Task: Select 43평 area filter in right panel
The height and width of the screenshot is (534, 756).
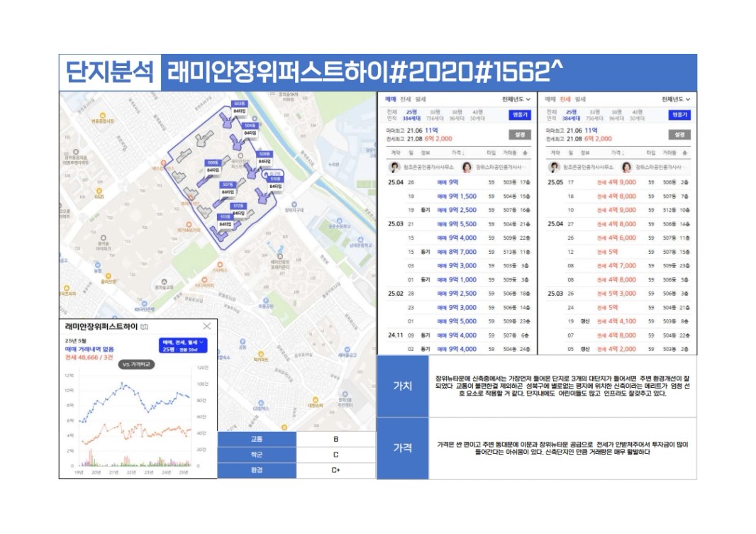Action: [637, 115]
